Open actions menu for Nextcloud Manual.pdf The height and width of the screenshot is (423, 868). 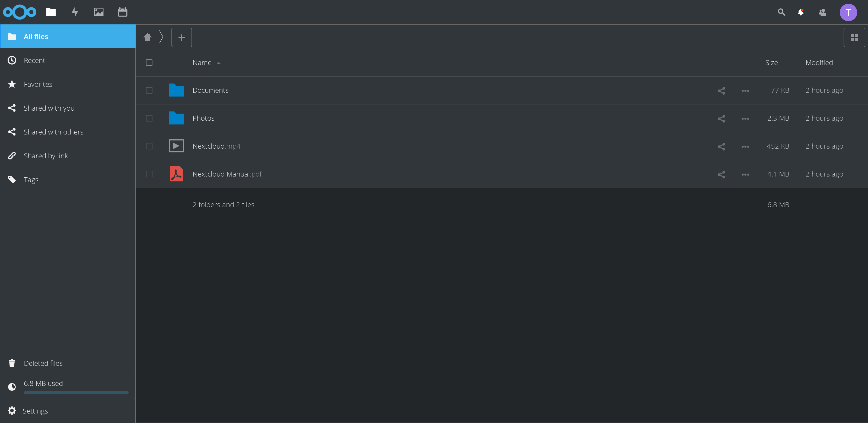pyautogui.click(x=745, y=174)
